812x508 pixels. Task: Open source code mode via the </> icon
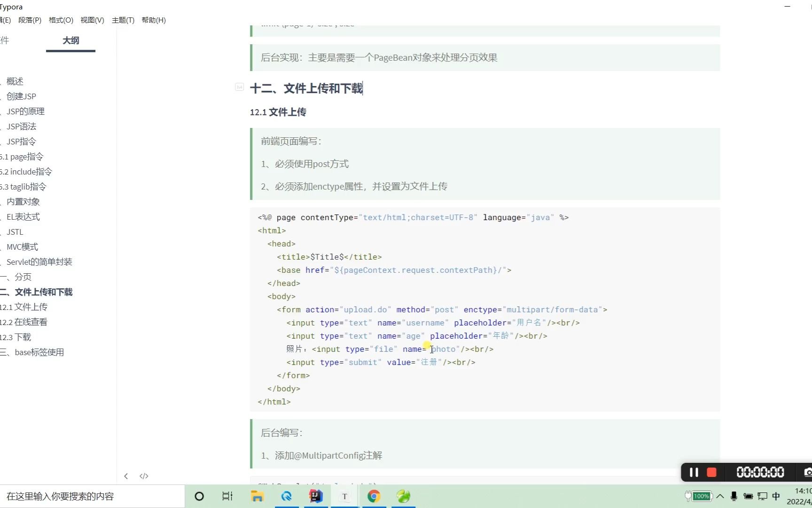coord(144,476)
